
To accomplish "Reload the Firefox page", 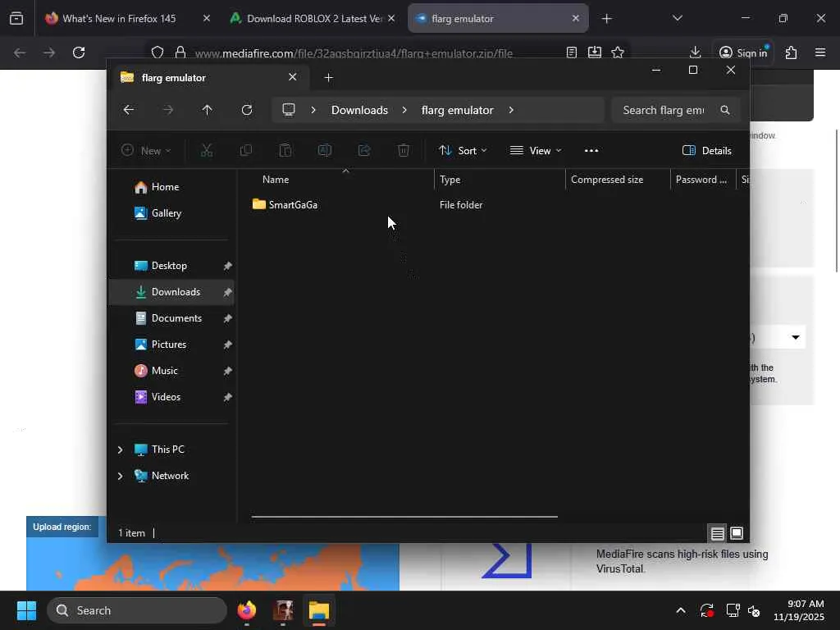I will [79, 52].
